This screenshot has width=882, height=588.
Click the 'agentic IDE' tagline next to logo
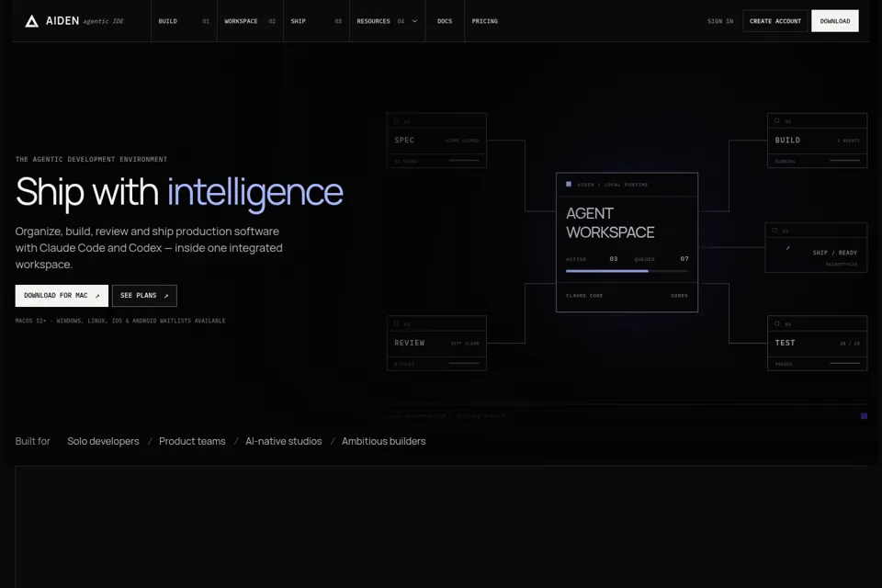tap(104, 21)
